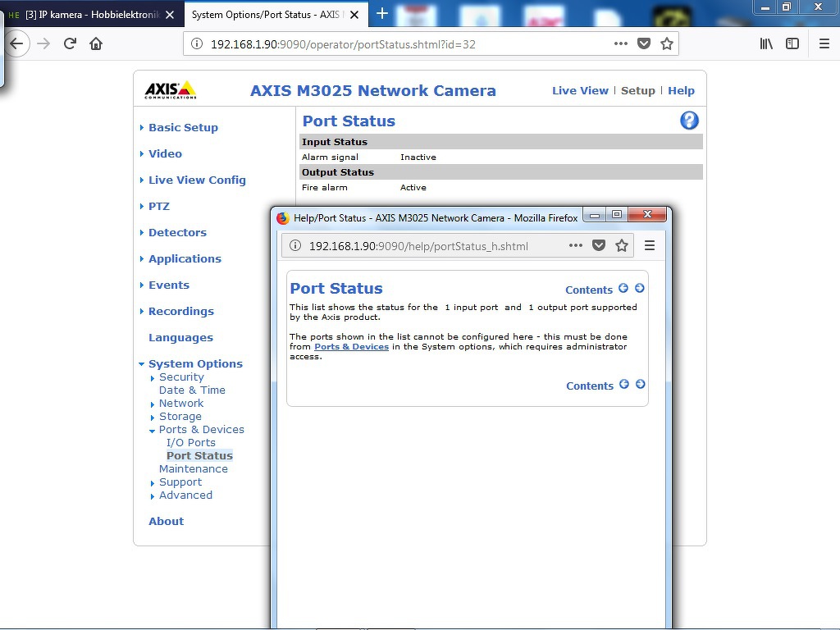
Task: Click Firefox icon in Help window title
Action: pos(283,217)
